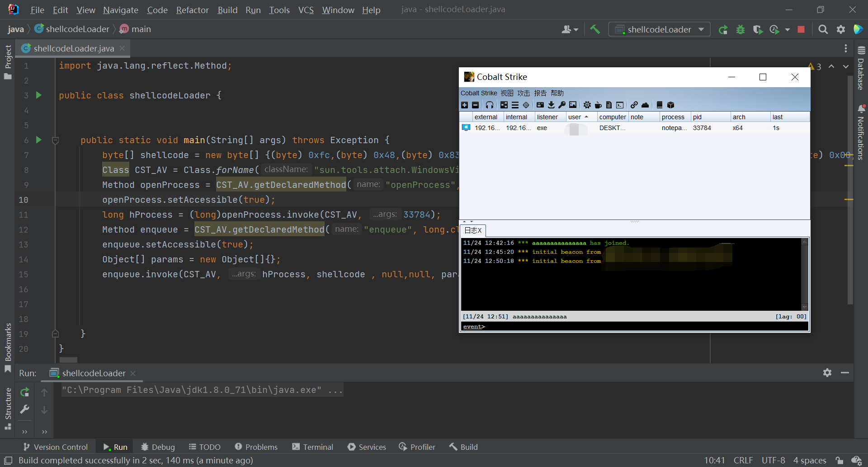This screenshot has height=467, width=868.
Task: Click the editor vertical scrollbar
Action: (x=850, y=189)
